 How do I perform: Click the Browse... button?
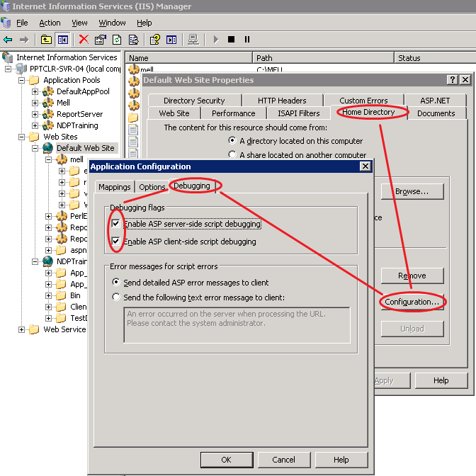coord(412,191)
